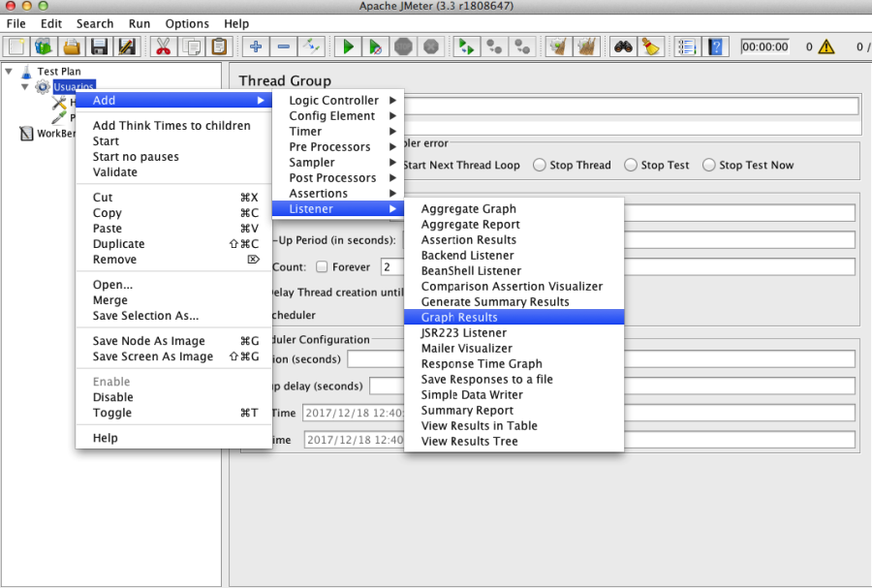This screenshot has width=872, height=588.
Task: Click the Toggle enable/disable toolbar icon
Action: 311,46
